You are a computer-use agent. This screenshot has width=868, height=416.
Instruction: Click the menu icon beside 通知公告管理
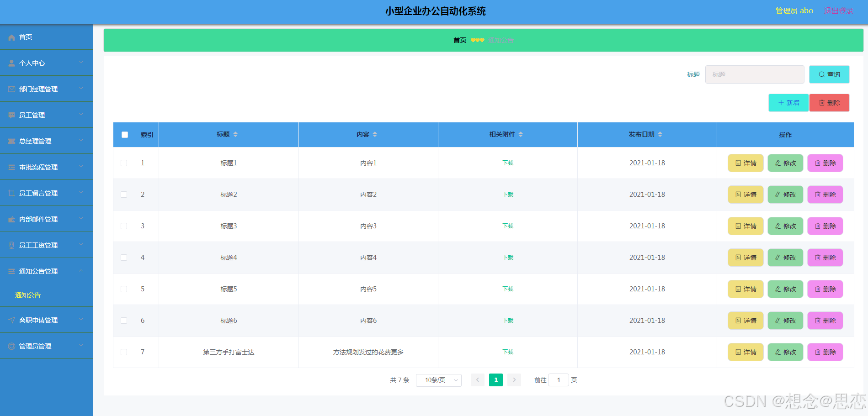11,272
